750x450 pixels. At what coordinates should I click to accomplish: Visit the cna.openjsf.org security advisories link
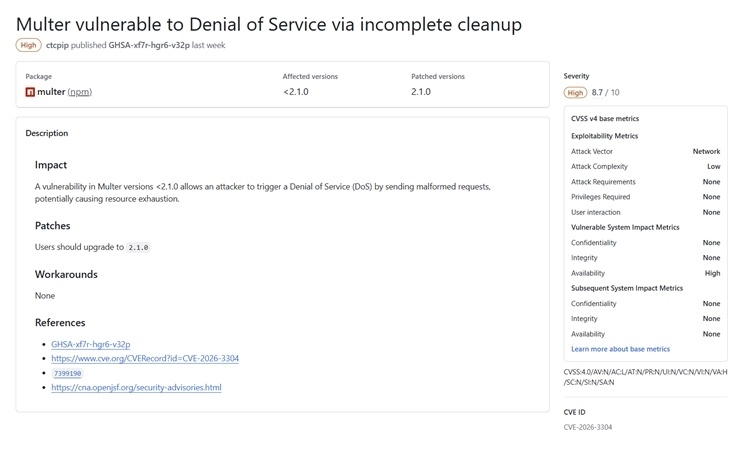pos(136,387)
